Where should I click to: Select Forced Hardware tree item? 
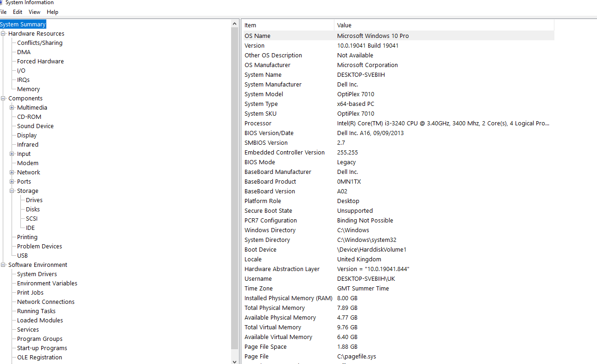pos(40,62)
